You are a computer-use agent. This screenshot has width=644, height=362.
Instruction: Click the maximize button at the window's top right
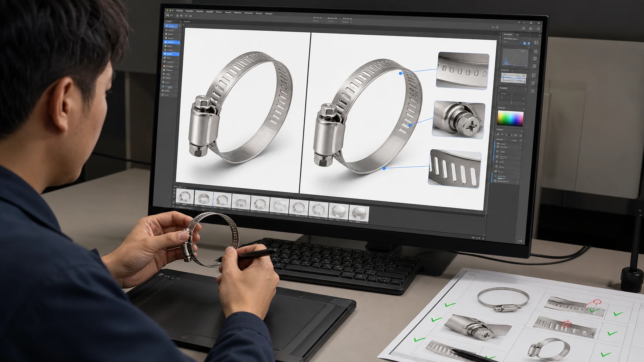[531, 23]
